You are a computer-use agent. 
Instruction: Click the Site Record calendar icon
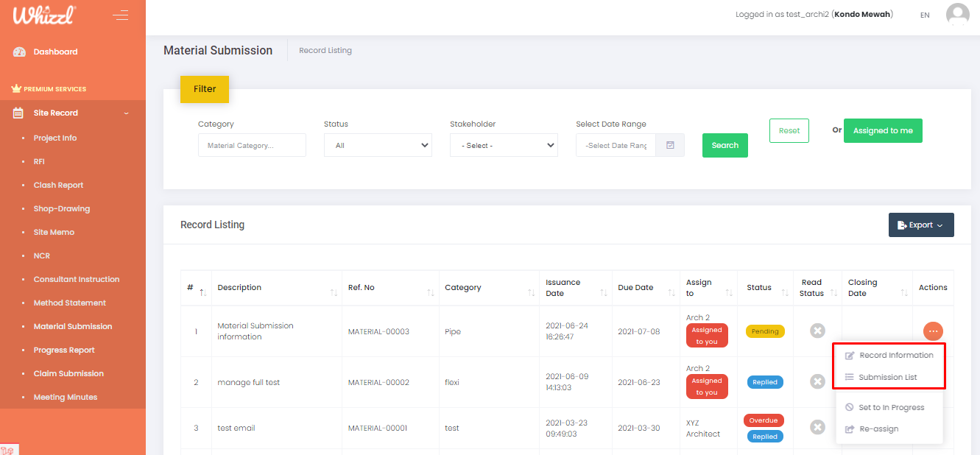tap(19, 113)
